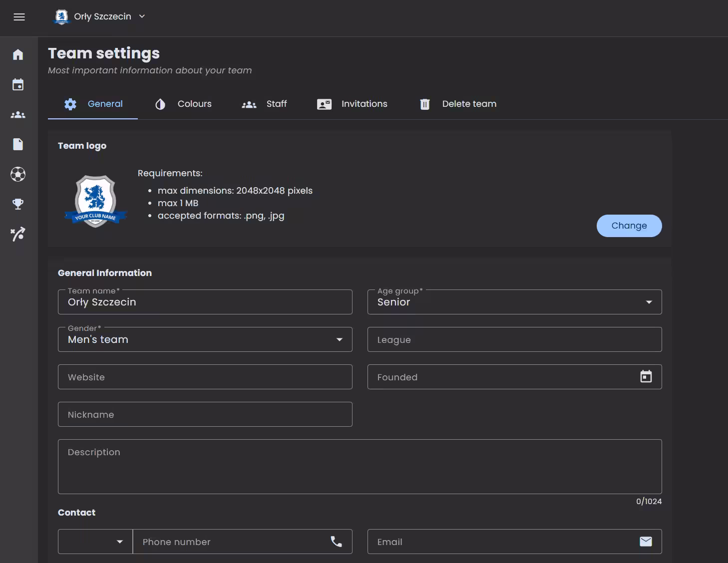Viewport: 728px width, 563px height.
Task: Open the calendar sidebar icon
Action: pos(18,84)
